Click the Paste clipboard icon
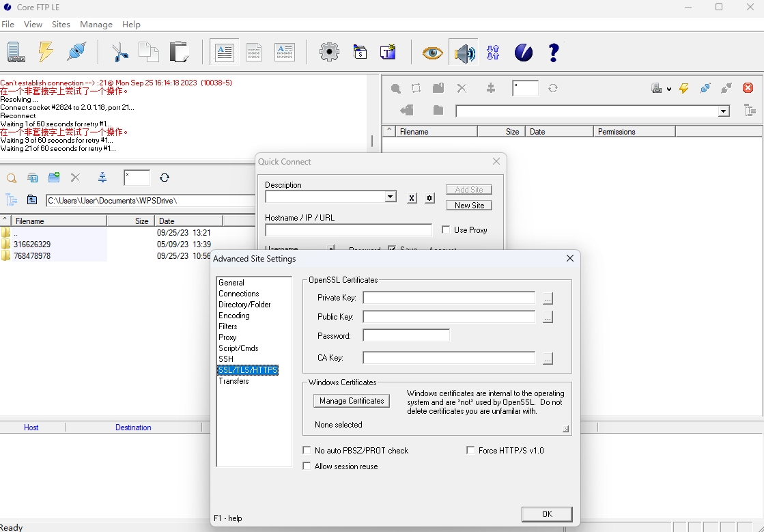 point(179,52)
